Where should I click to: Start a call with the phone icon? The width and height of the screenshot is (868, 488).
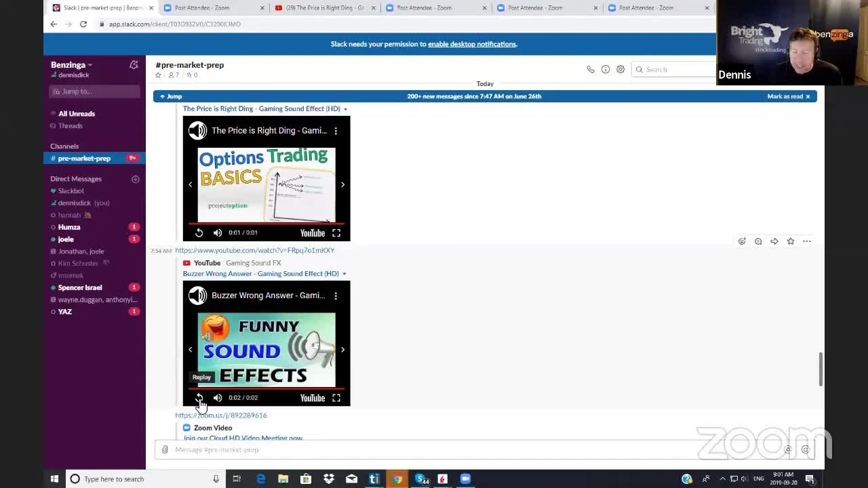tap(591, 69)
